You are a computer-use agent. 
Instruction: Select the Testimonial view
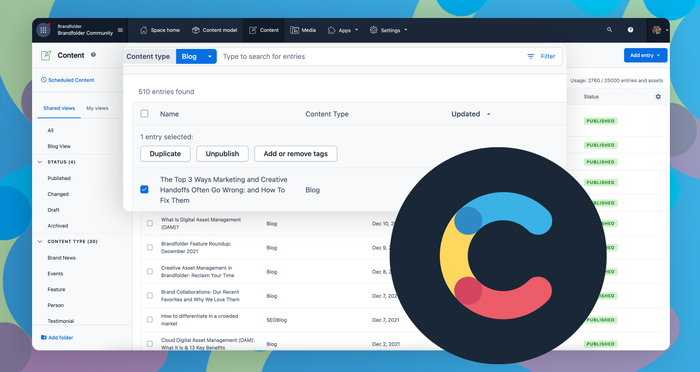pyautogui.click(x=61, y=321)
